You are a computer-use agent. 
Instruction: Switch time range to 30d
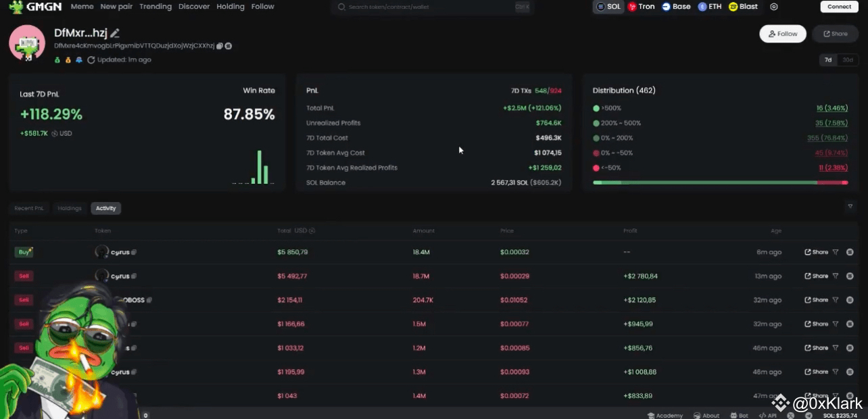(848, 60)
